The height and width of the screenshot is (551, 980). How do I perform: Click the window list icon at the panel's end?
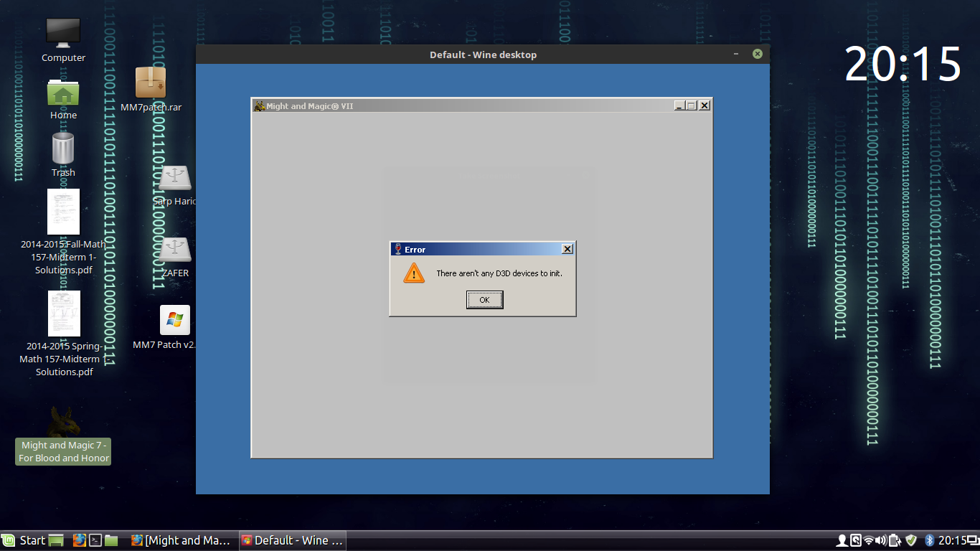click(974, 540)
